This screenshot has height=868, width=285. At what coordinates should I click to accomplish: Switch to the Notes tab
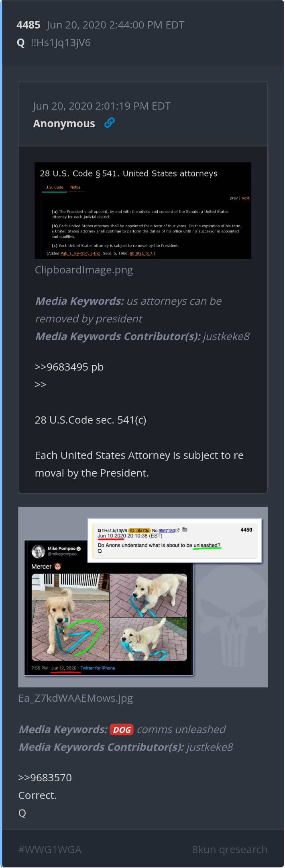[75, 187]
